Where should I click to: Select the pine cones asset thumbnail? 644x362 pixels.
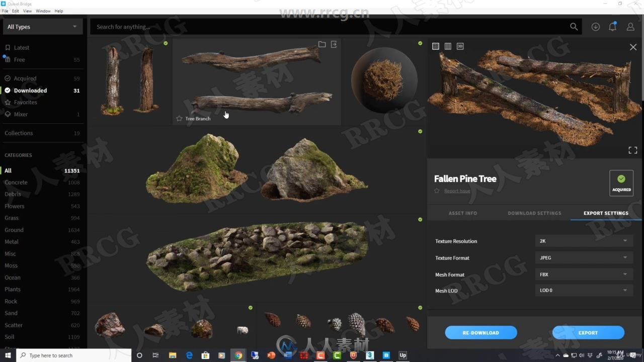pyautogui.click(x=341, y=326)
